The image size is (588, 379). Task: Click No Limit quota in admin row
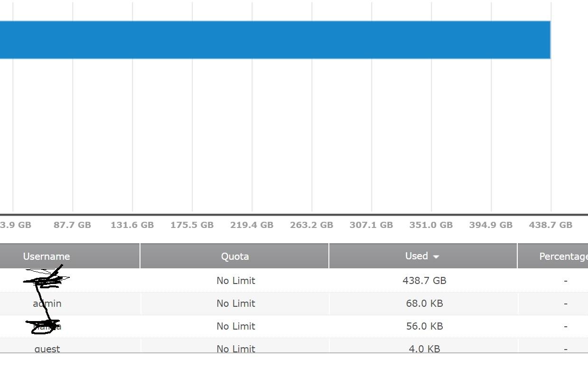point(236,303)
